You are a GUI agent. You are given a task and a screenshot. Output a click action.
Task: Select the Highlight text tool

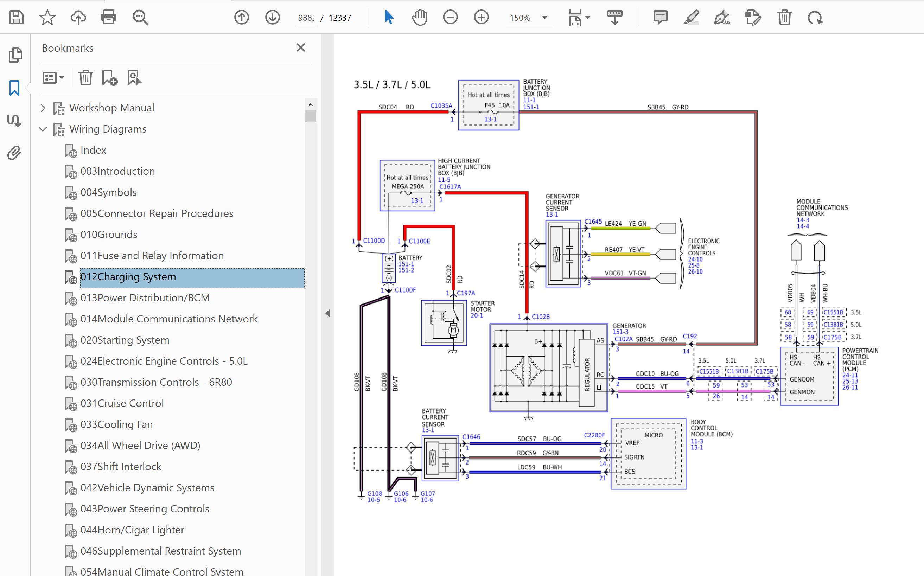tap(691, 18)
